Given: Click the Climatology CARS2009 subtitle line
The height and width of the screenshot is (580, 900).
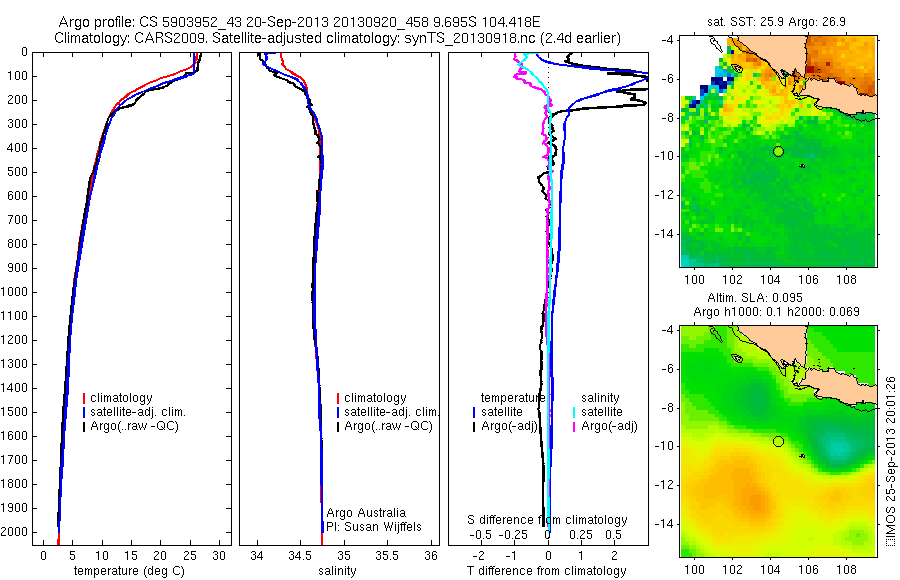Looking at the screenshot, I should (338, 38).
